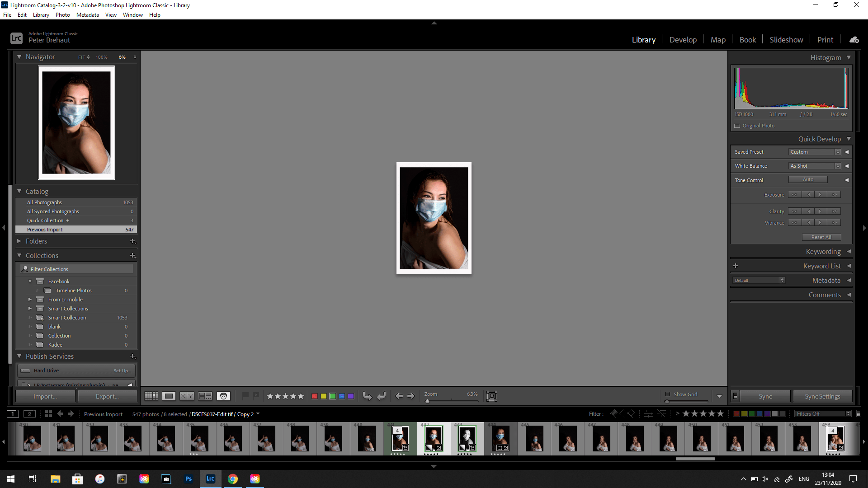Toggle the Show Grid checkbox
This screenshot has height=488, width=868.
(x=668, y=394)
